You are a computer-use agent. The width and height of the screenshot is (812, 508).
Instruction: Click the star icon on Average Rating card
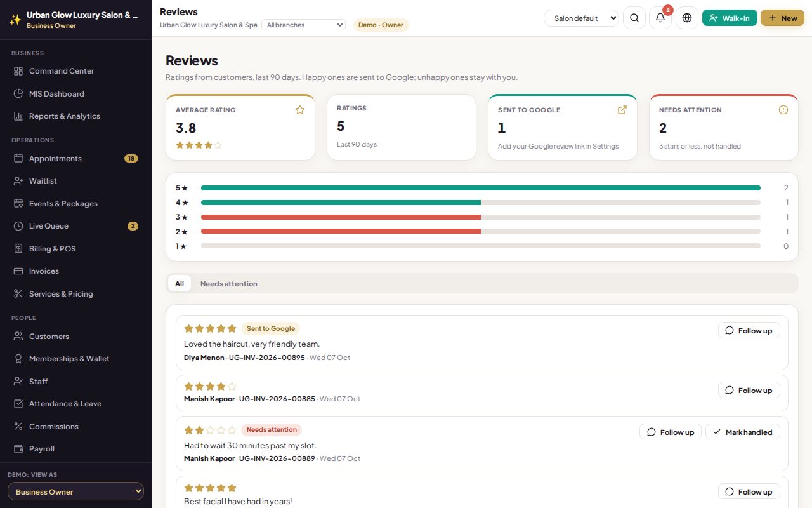[x=300, y=110]
